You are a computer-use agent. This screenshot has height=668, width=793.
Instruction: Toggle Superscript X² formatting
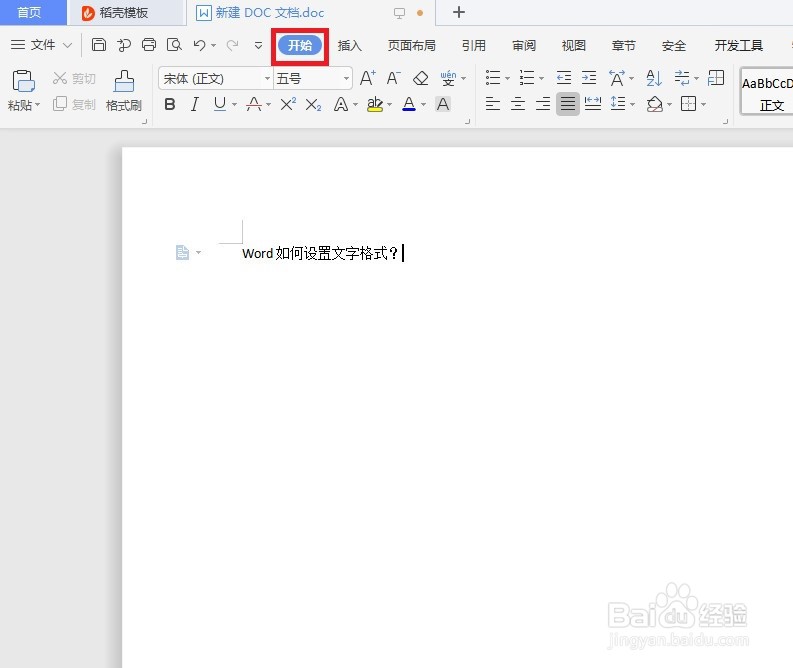point(288,104)
